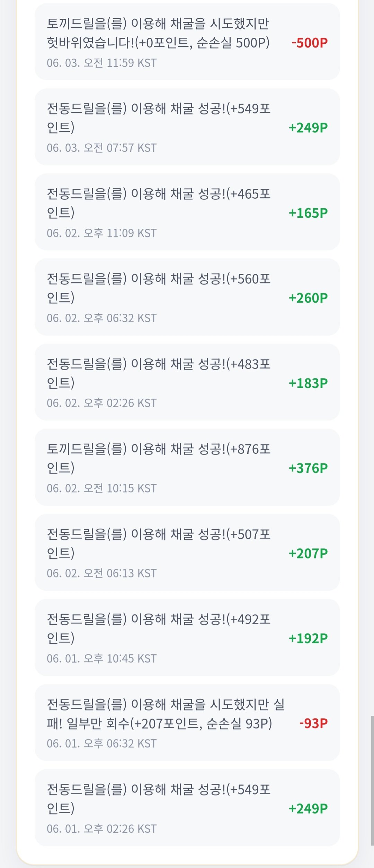The image size is (374, 868).
Task: Open the entry dated 06.02 오전 06:13
Action: pos(187,552)
